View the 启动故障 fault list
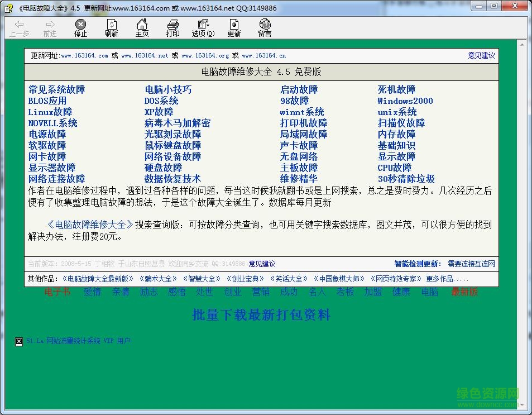532x415 pixels. point(300,89)
